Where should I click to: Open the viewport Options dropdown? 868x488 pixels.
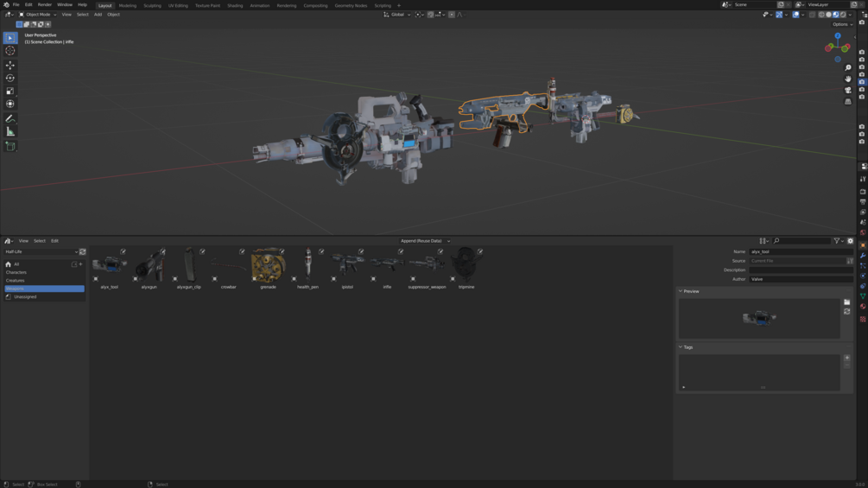(842, 24)
